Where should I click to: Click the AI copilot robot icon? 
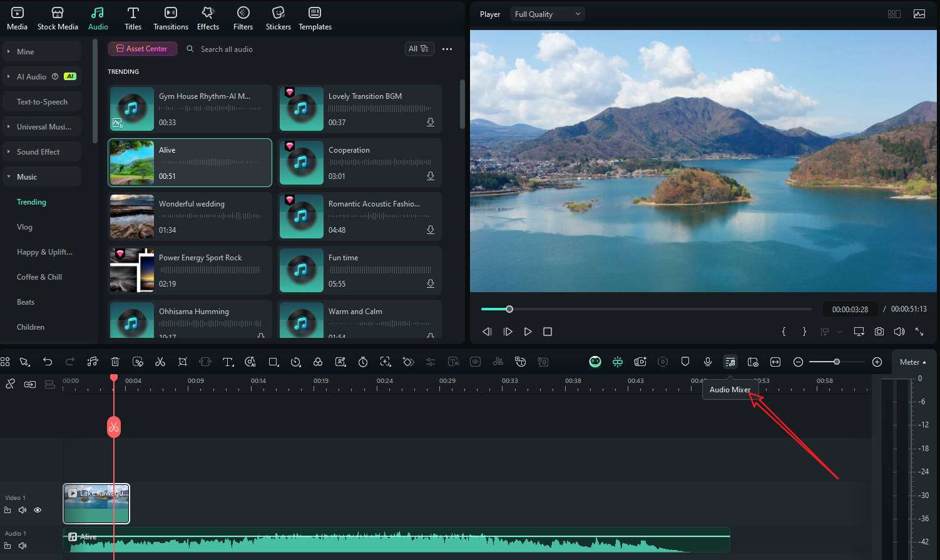595,362
